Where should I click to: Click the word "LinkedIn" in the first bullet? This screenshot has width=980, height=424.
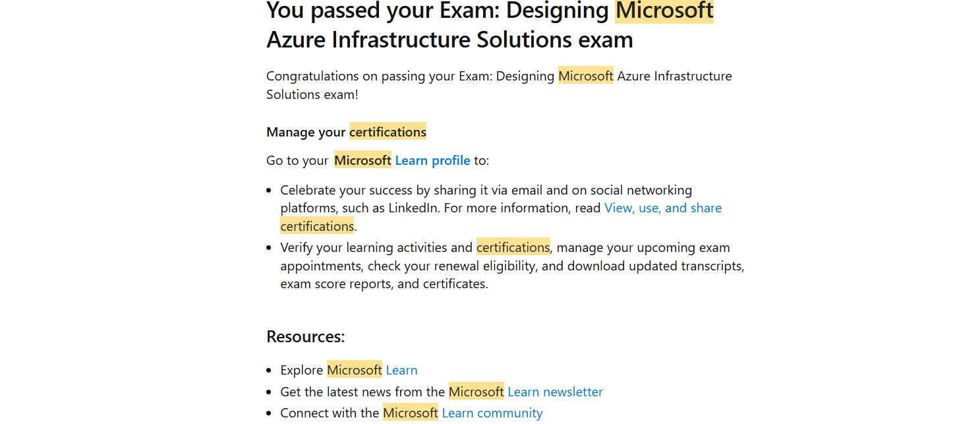[414, 208]
